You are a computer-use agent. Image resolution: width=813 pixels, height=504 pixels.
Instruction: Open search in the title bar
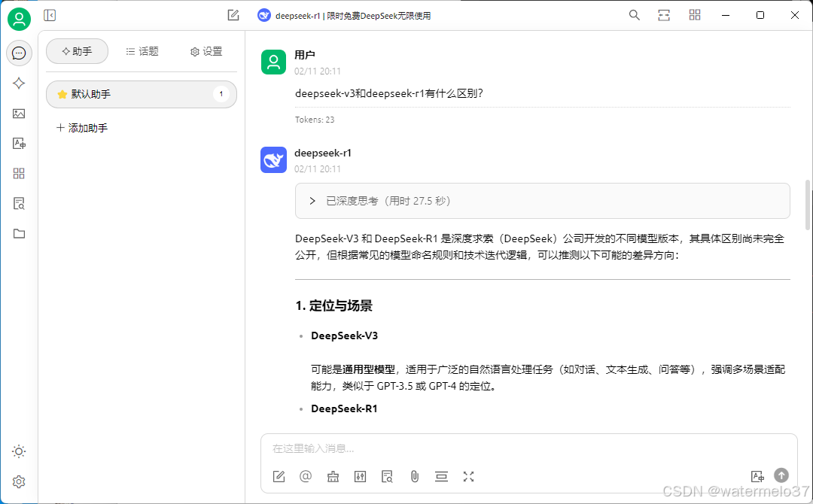tap(634, 15)
